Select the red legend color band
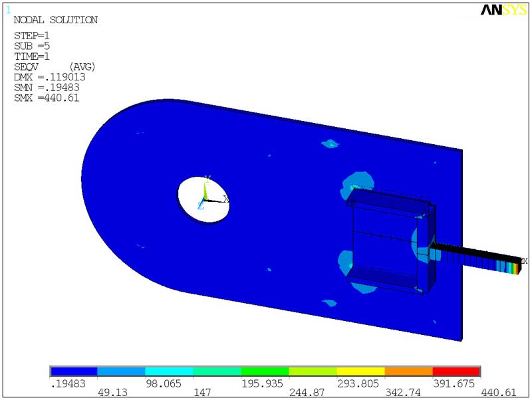 (x=456, y=371)
